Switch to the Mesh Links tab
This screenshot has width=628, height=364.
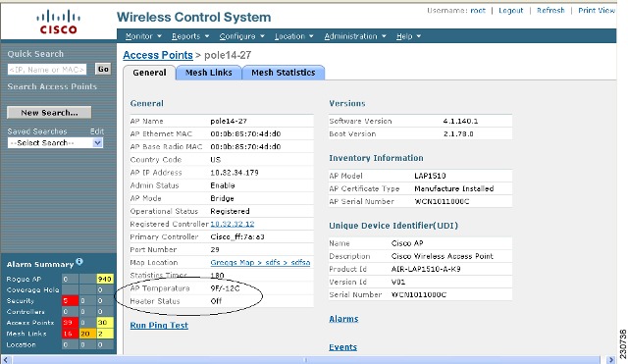[209, 73]
